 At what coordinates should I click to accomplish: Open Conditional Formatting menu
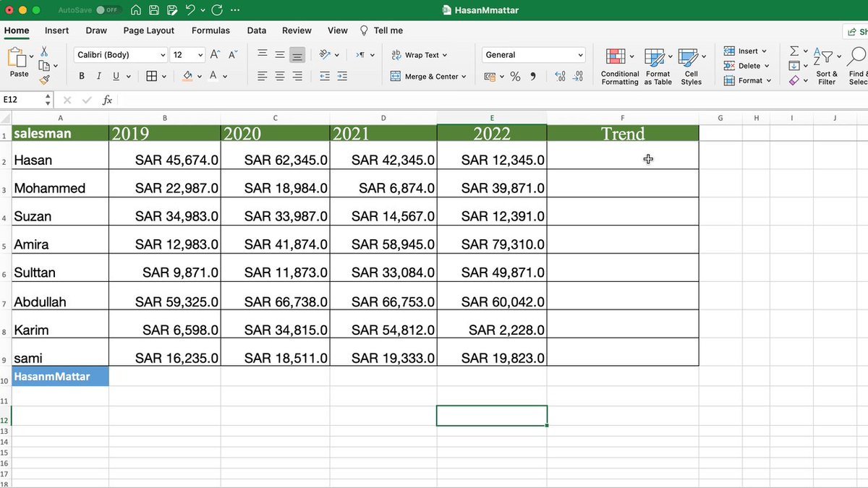tap(620, 67)
